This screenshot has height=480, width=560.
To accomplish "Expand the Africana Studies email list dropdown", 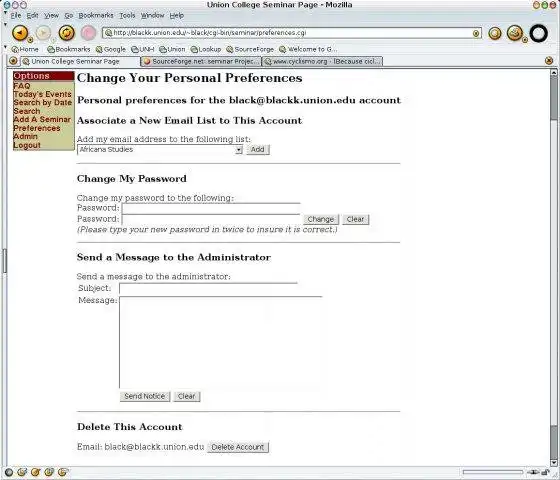I will (x=239, y=150).
